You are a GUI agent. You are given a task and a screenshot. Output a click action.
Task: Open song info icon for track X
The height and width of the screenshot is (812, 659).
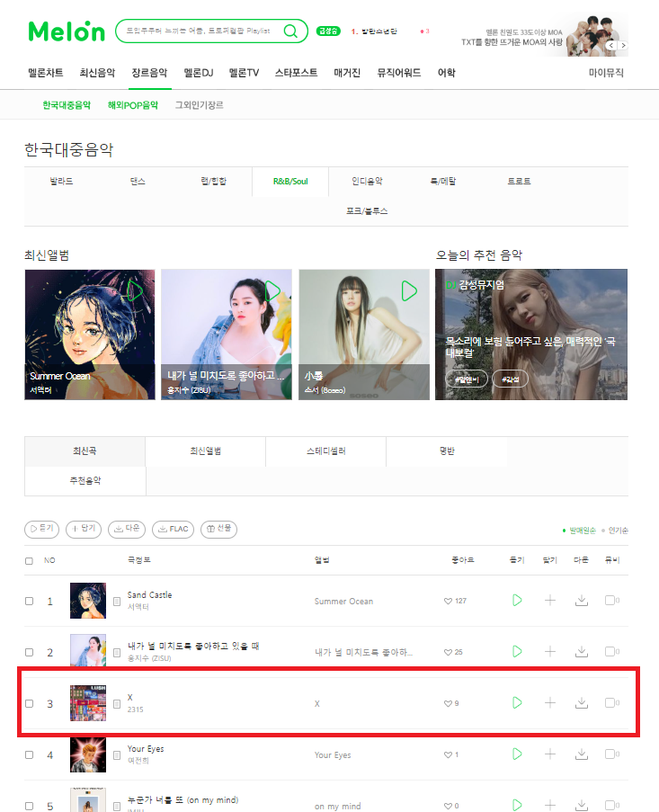(x=117, y=704)
